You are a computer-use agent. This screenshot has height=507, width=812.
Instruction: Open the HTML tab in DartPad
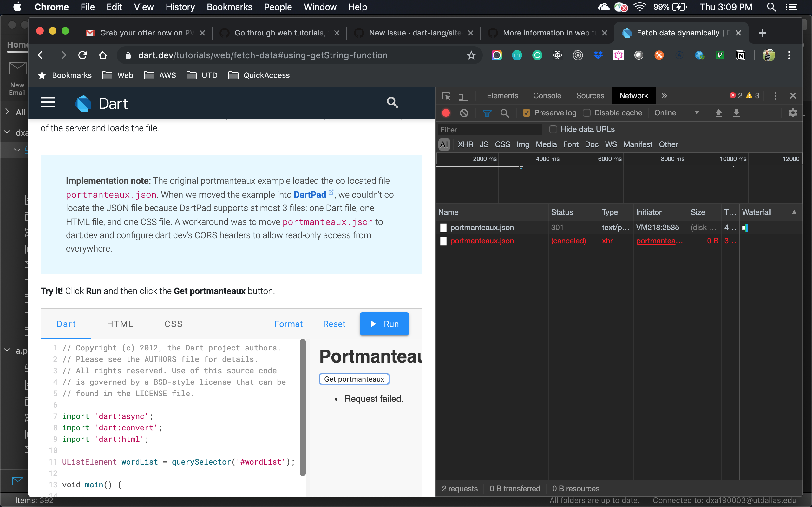(x=120, y=324)
